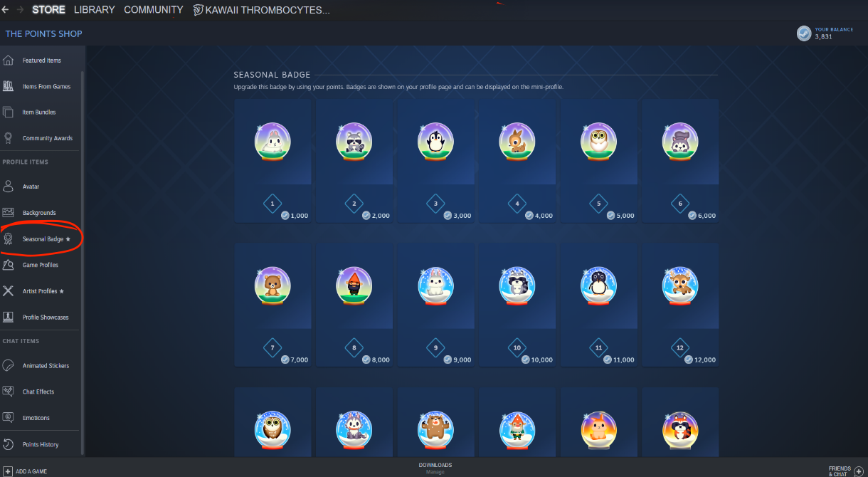View Points History
Viewport: 868px width, 477px height.
(41, 444)
